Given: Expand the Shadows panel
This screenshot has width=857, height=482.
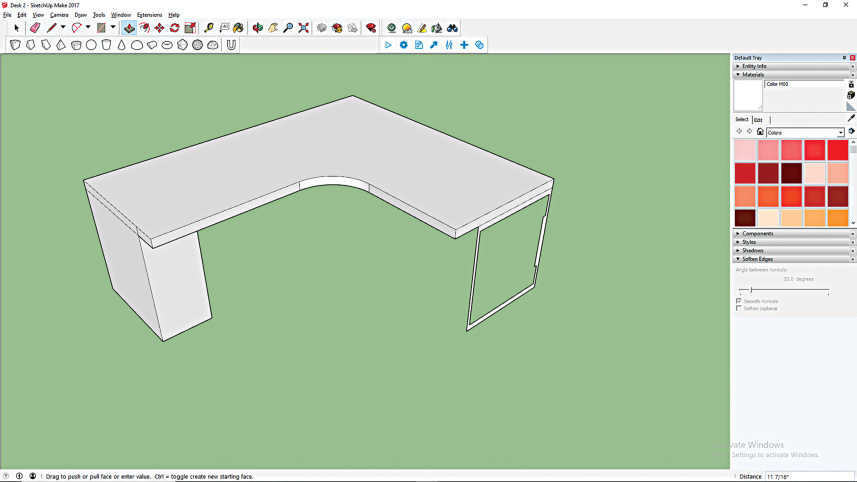Looking at the screenshot, I should pyautogui.click(x=752, y=250).
